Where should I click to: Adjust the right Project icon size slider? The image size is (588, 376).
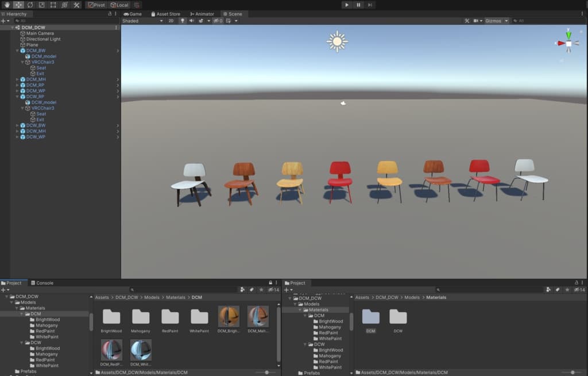(572, 372)
